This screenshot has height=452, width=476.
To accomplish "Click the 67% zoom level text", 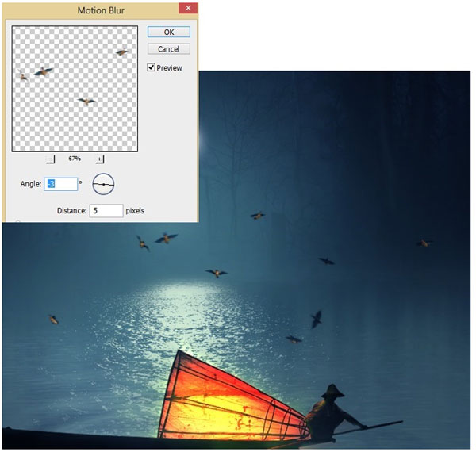I will 75,159.
